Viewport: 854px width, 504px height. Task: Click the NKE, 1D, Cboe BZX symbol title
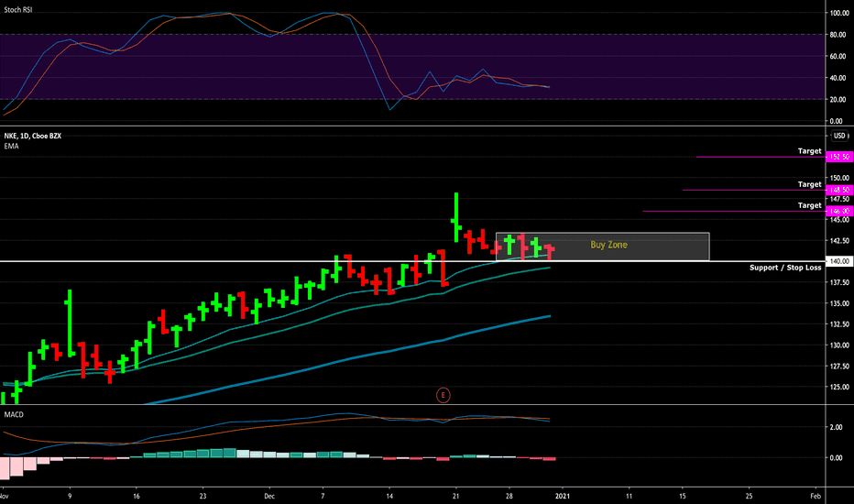click(33, 136)
